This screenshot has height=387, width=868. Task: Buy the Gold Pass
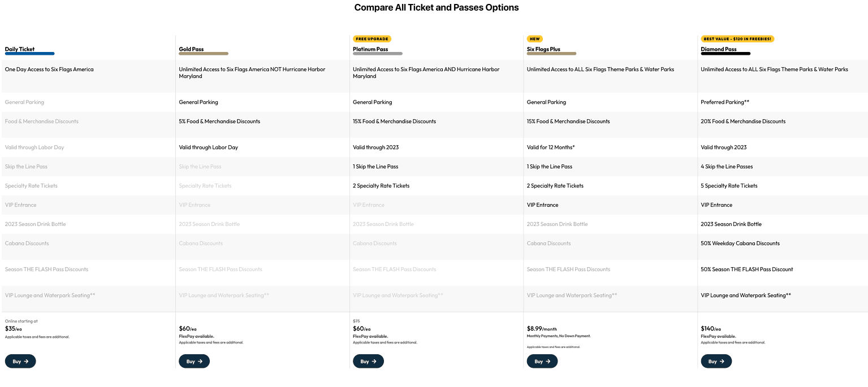click(194, 361)
